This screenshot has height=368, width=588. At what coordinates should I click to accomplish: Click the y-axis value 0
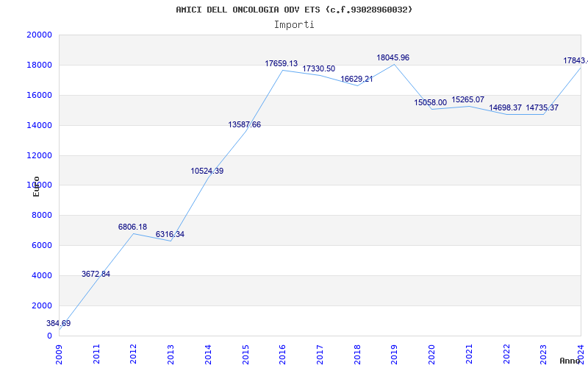[x=49, y=336]
